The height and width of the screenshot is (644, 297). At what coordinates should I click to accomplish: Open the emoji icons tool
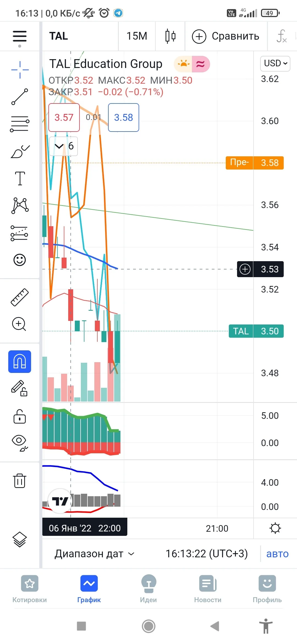point(20,260)
